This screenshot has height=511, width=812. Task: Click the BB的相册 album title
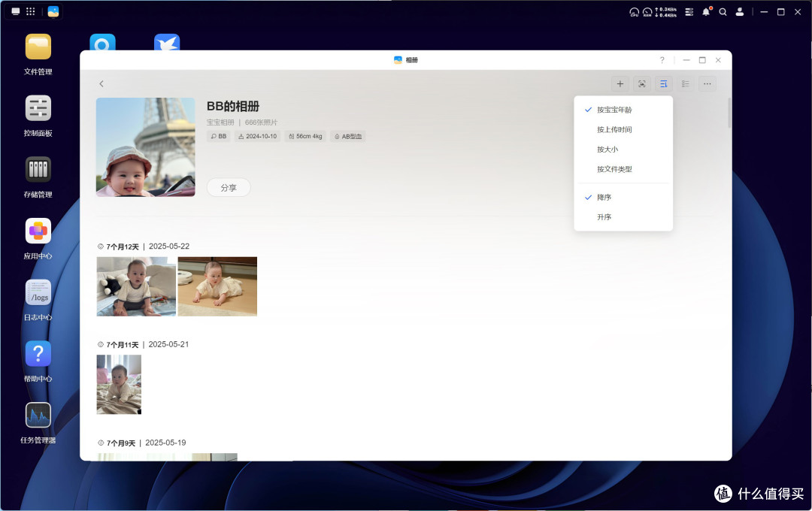click(233, 106)
